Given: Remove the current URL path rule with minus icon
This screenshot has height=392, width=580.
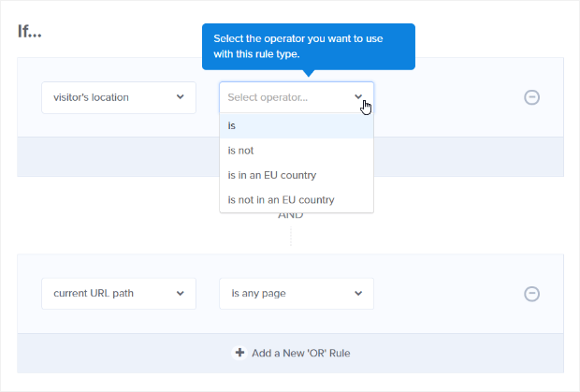Looking at the screenshot, I should (531, 294).
